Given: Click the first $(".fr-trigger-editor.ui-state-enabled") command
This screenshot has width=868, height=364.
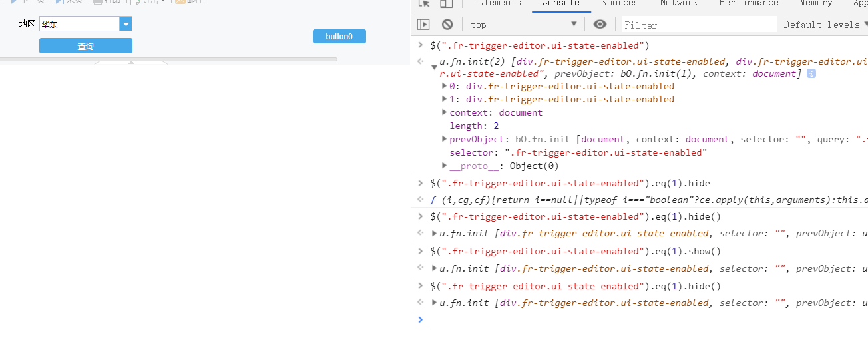Looking at the screenshot, I should pyautogui.click(x=540, y=45).
